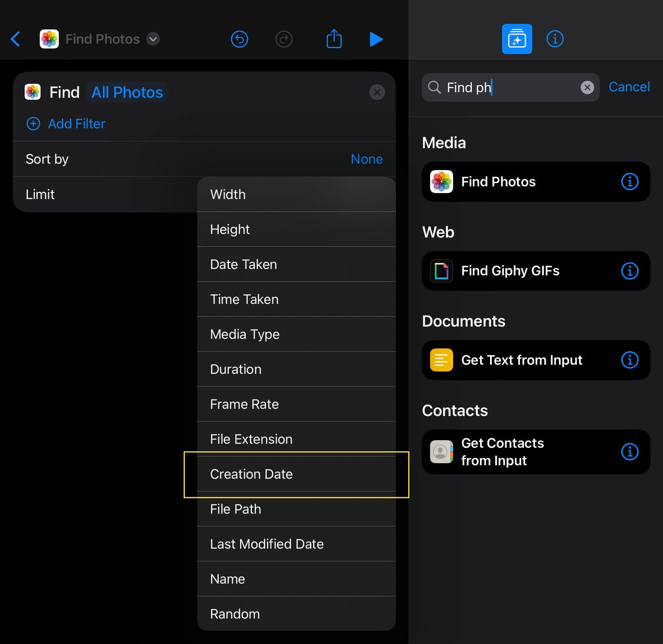Image resolution: width=663 pixels, height=644 pixels.
Task: Pick Name sort option
Action: click(x=297, y=579)
